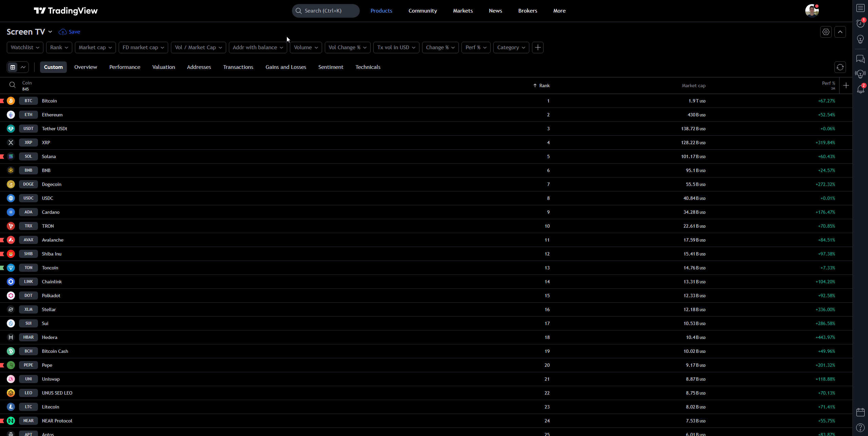Click the refresh screener icon
This screenshot has width=868, height=436.
[840, 67]
